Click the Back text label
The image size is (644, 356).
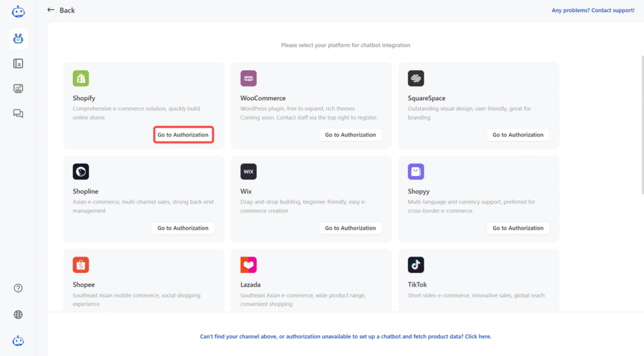(x=67, y=10)
